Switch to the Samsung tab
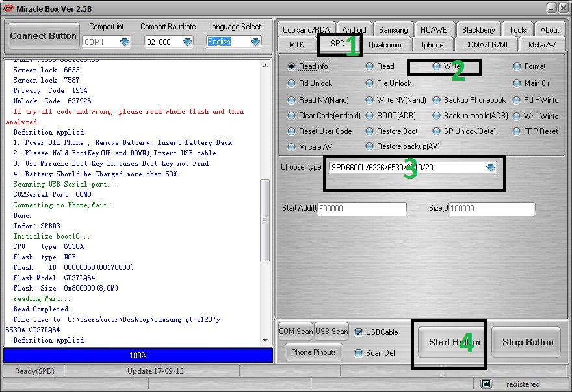Screen dimensions: 572x392 [x=393, y=30]
